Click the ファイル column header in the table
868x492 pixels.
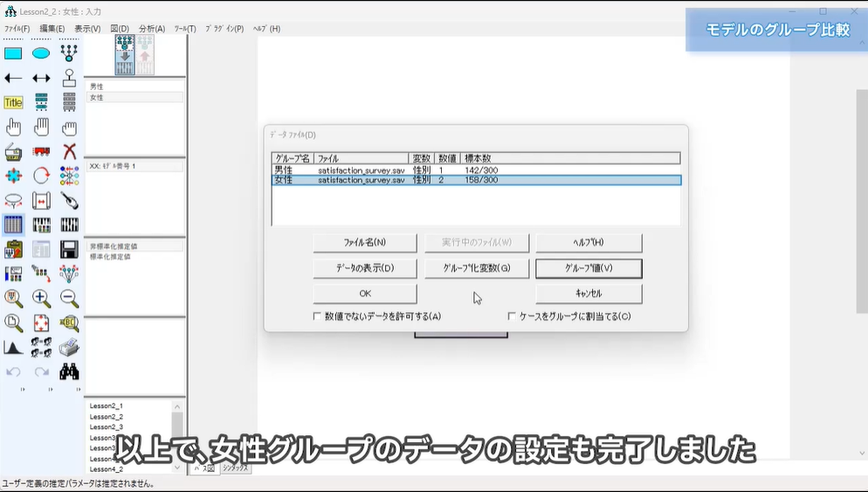click(x=361, y=158)
